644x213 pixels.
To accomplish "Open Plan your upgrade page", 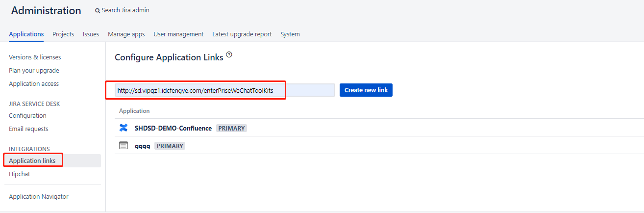I will (34, 71).
